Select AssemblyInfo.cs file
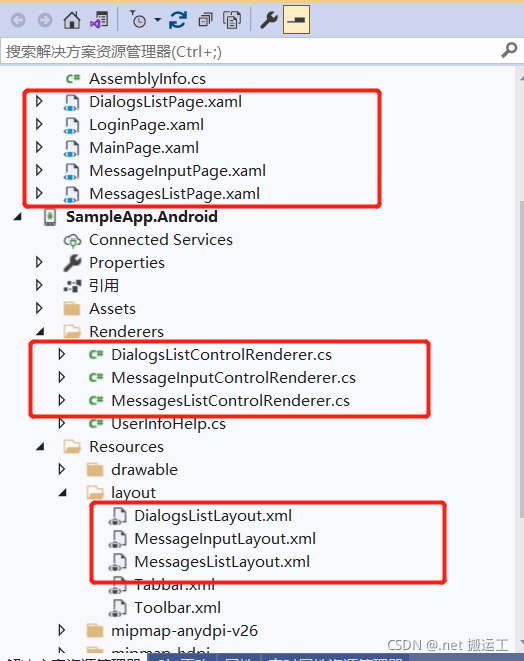524x661 pixels. coord(147,78)
